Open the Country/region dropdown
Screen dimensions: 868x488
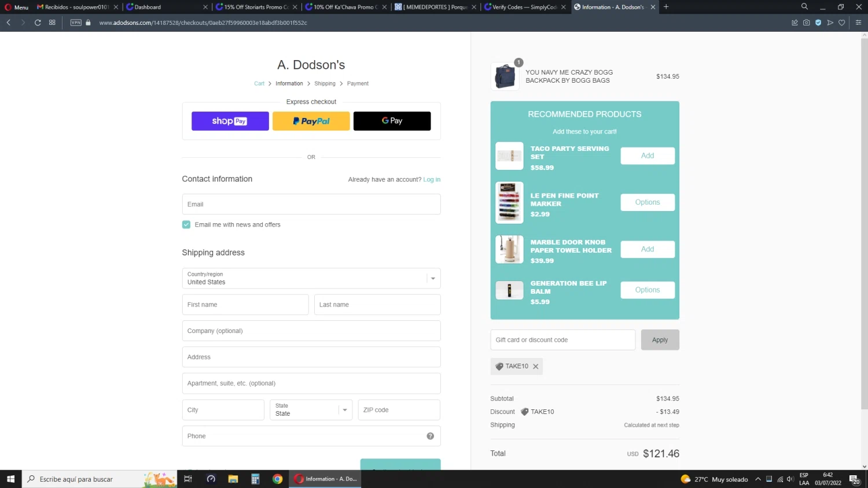point(311,278)
